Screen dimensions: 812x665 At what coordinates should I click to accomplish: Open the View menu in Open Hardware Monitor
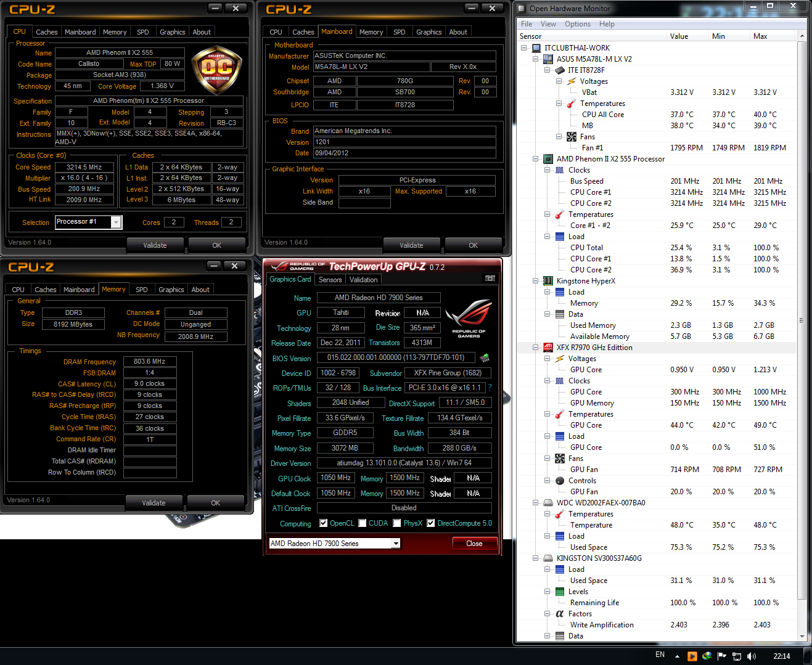548,24
